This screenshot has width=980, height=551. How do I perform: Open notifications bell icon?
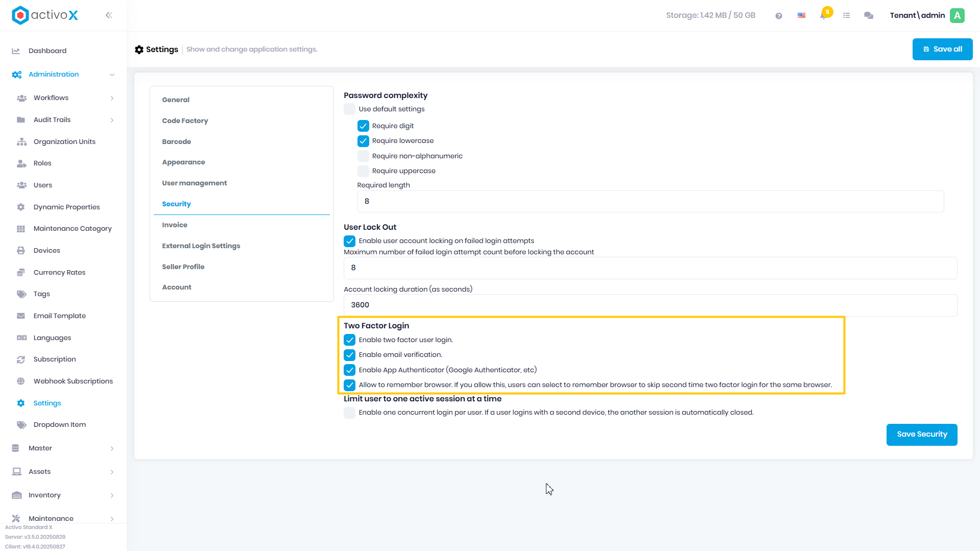tap(823, 15)
